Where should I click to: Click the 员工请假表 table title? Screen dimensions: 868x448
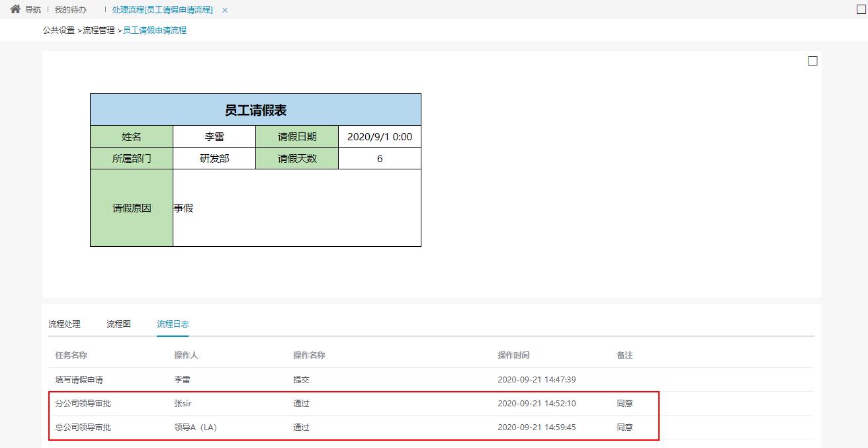[255, 109]
